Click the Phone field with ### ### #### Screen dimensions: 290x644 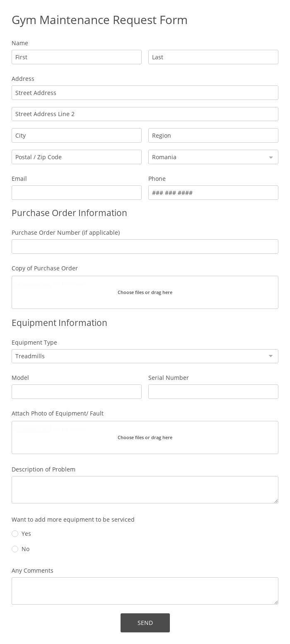[x=213, y=192]
